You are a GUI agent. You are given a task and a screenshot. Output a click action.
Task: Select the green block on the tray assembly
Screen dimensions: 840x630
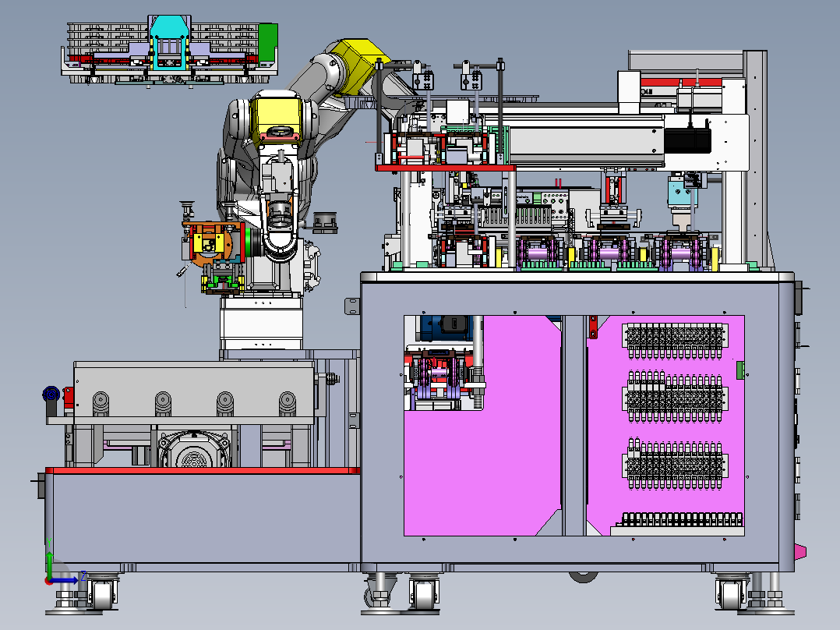268,42
